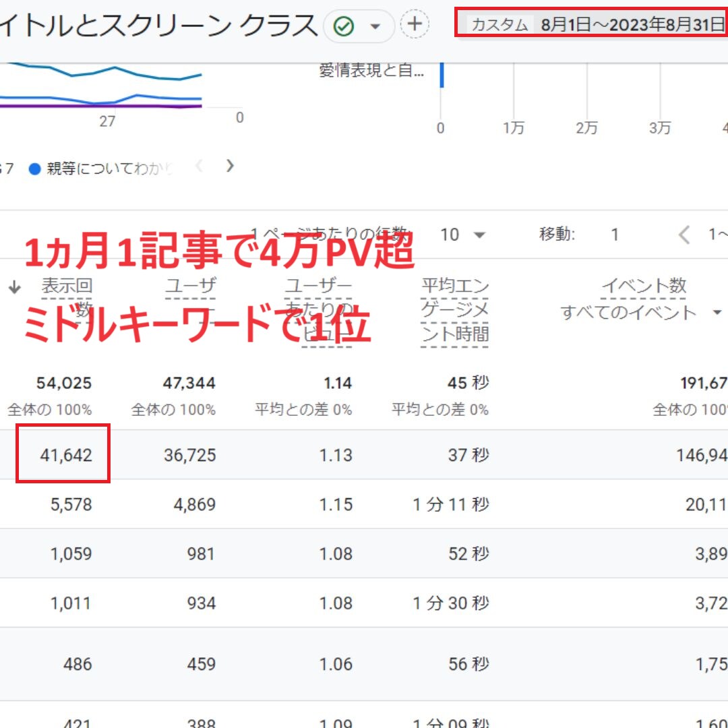Screen dimensions: 728x728
Task: Click the blue bar in the bar chart
Action: [442, 75]
